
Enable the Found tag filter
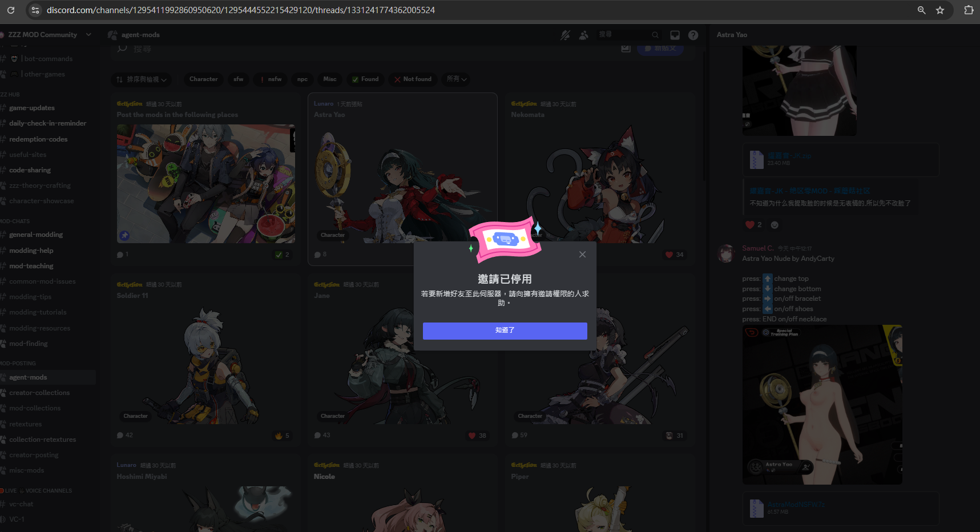365,79
